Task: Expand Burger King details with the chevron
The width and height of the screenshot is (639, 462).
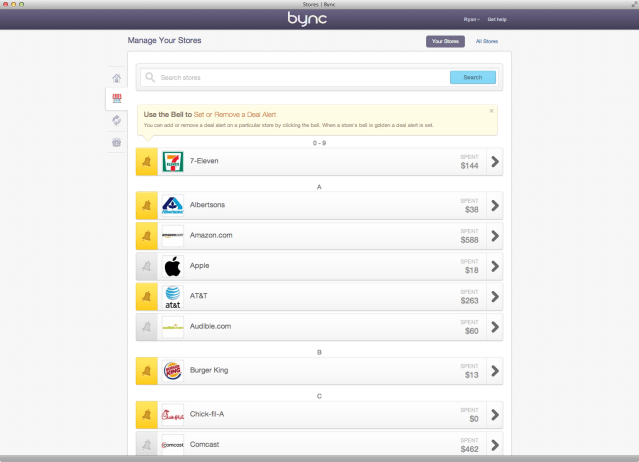Action: [495, 371]
